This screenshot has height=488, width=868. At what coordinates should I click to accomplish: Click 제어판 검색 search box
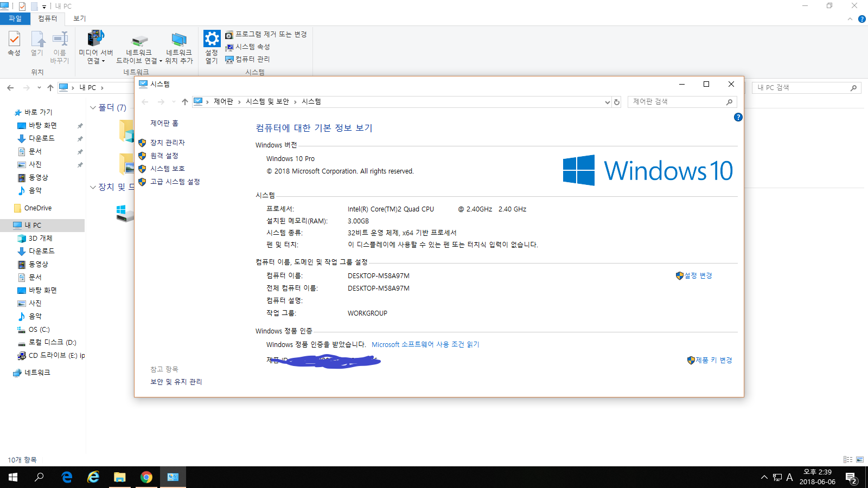(682, 102)
